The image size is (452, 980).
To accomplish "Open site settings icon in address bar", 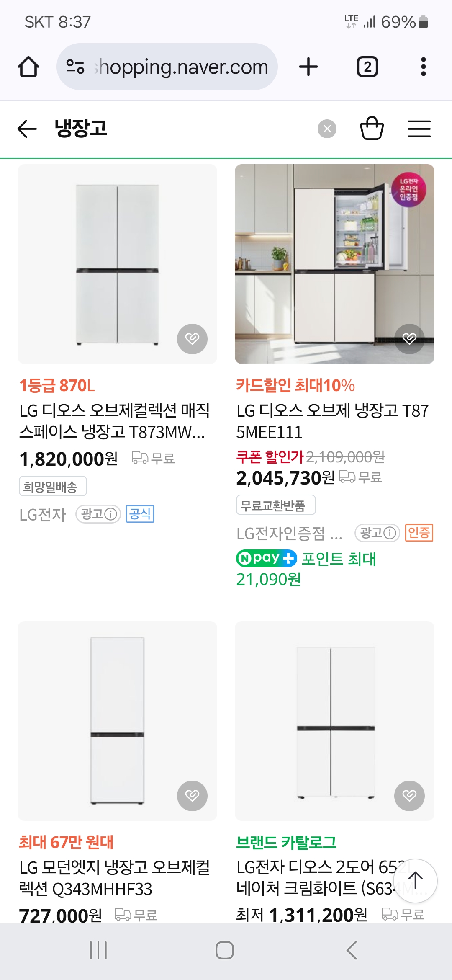I will click(x=75, y=67).
